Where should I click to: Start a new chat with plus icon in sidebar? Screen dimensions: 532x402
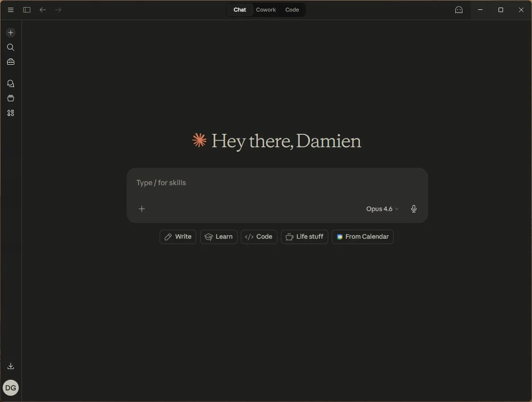[x=11, y=33]
